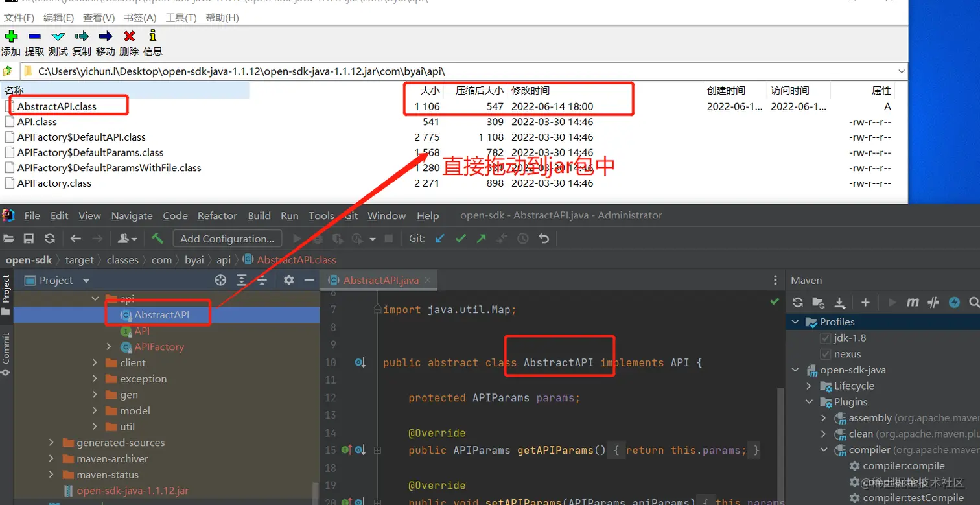
Task: Click the 信息 (Info) icon in 7-Zip
Action: [x=152, y=36]
